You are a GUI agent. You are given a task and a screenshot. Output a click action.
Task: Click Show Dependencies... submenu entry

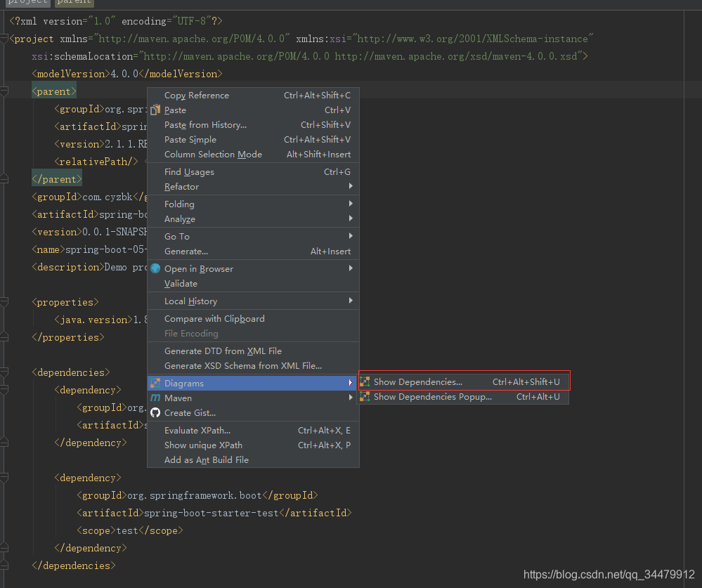[x=464, y=381]
